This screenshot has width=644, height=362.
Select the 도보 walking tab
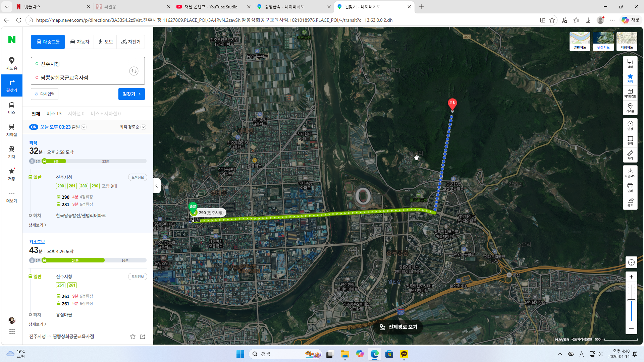pos(105,42)
